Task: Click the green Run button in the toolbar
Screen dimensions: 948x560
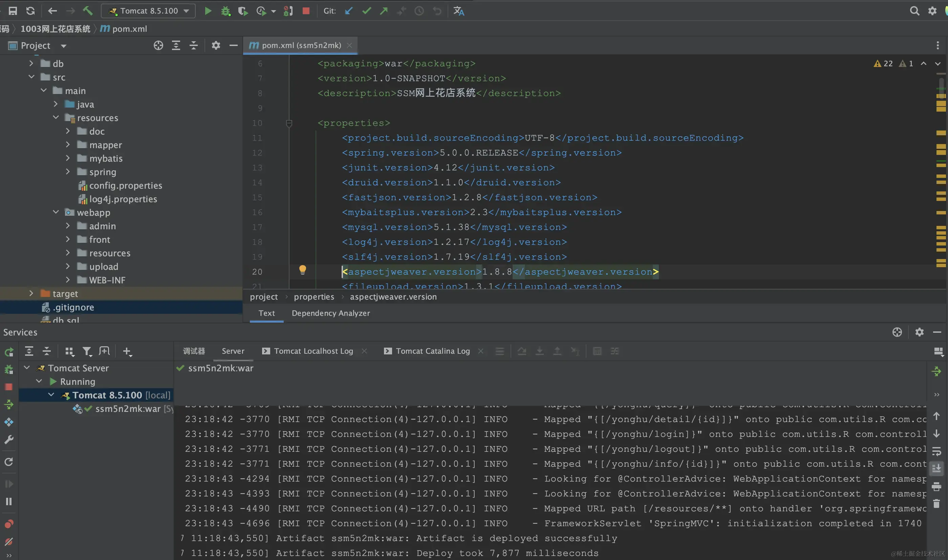Action: (x=208, y=11)
